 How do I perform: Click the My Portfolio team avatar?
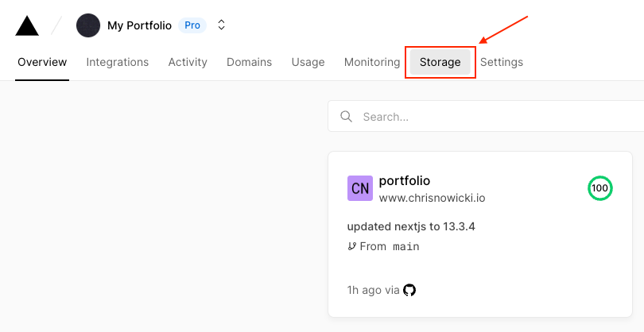point(88,25)
